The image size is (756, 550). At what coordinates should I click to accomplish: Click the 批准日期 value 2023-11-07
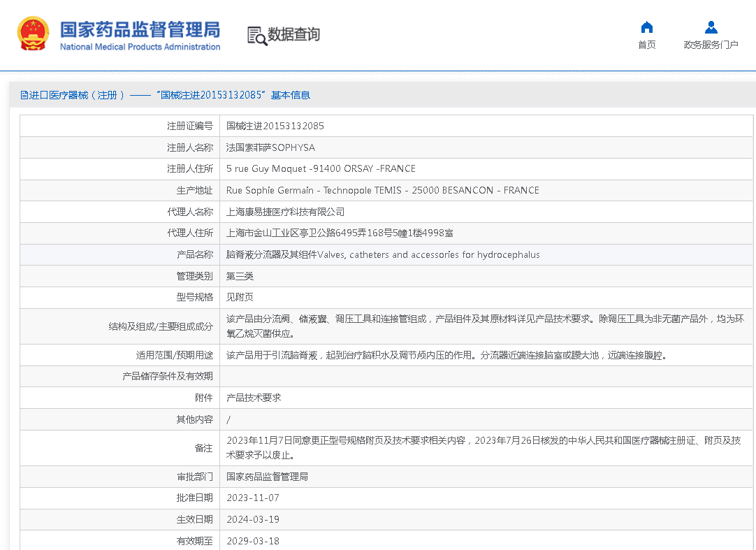[253, 498]
